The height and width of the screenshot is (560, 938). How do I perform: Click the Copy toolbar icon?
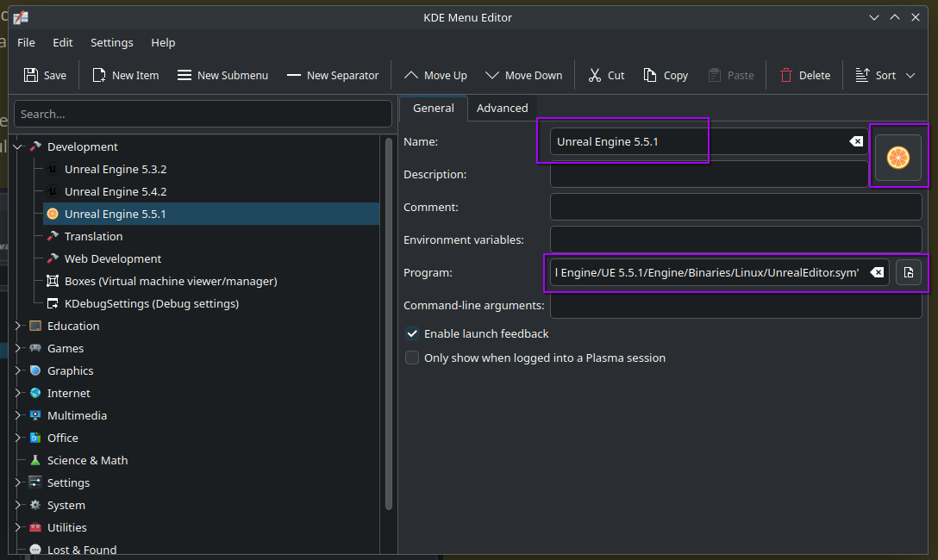click(648, 75)
